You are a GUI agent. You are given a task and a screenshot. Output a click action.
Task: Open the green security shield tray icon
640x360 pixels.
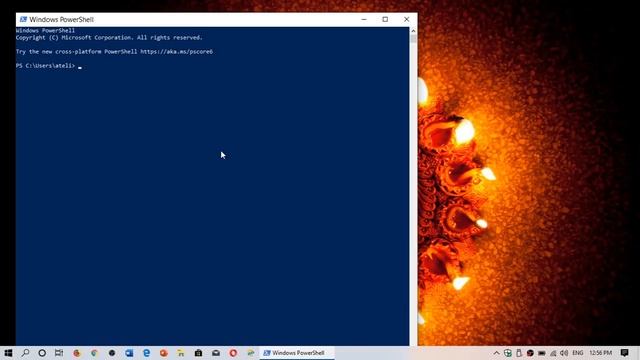pos(508,353)
